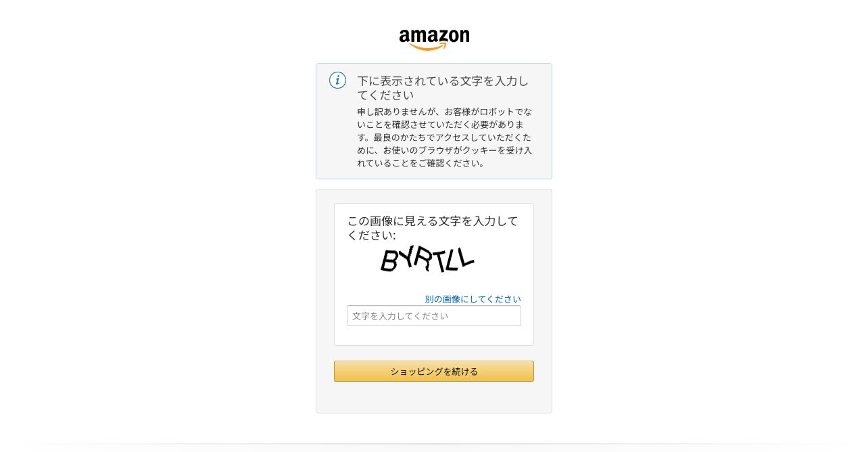Click the letter 'a' starting the amazon wordmark
The height and width of the screenshot is (452, 868).
(405, 37)
